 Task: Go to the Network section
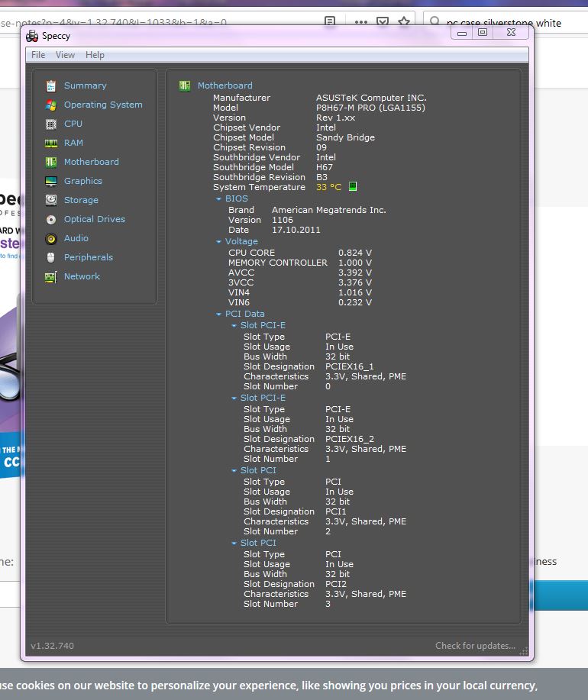click(x=82, y=276)
